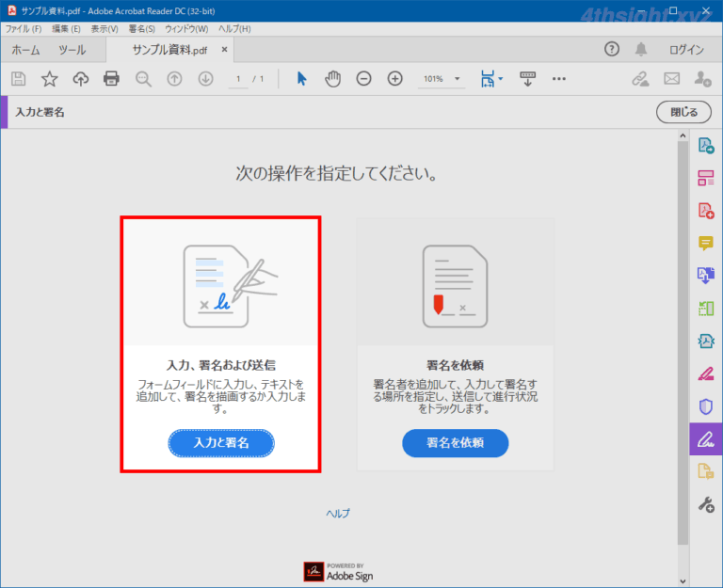Open the ファイル (F) menu

24,29
